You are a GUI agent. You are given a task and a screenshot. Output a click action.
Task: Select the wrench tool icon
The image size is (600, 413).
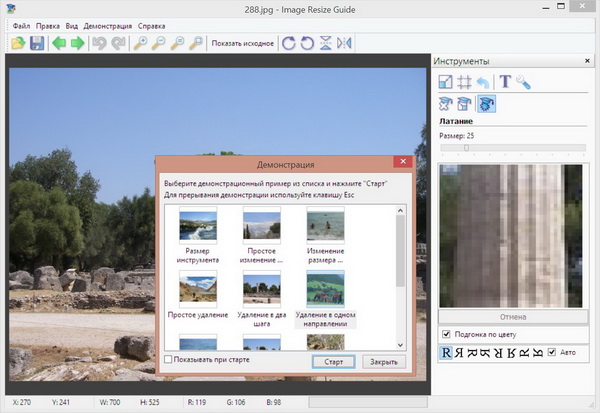523,82
